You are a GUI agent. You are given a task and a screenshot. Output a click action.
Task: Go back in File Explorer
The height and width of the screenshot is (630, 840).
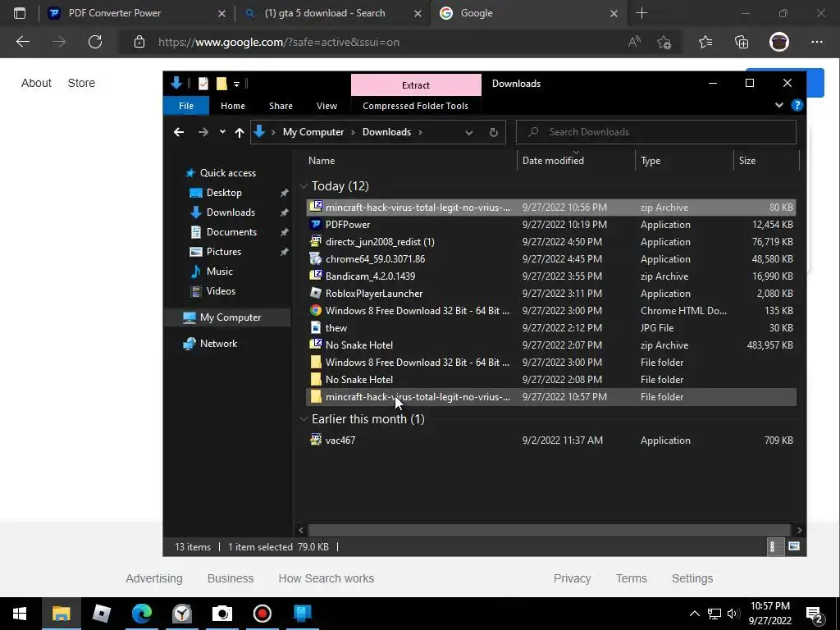coord(179,132)
